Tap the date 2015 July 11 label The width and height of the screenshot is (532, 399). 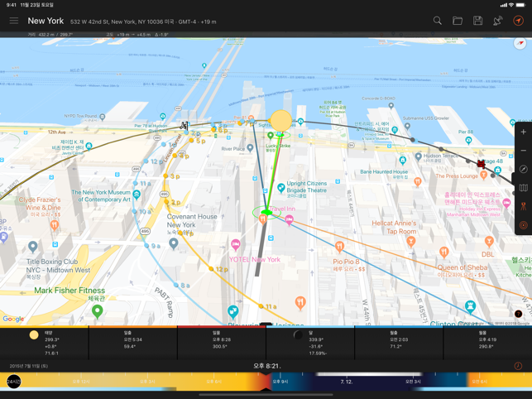[28, 366]
